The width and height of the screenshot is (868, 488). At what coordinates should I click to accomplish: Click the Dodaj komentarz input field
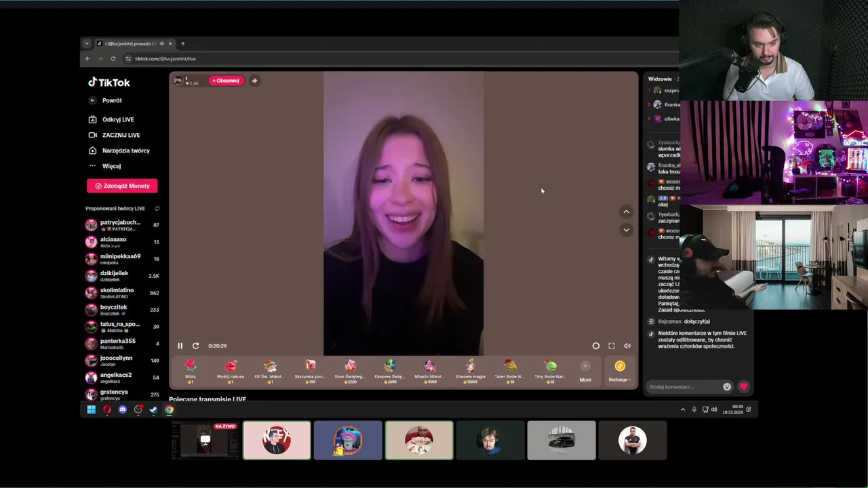click(x=685, y=387)
